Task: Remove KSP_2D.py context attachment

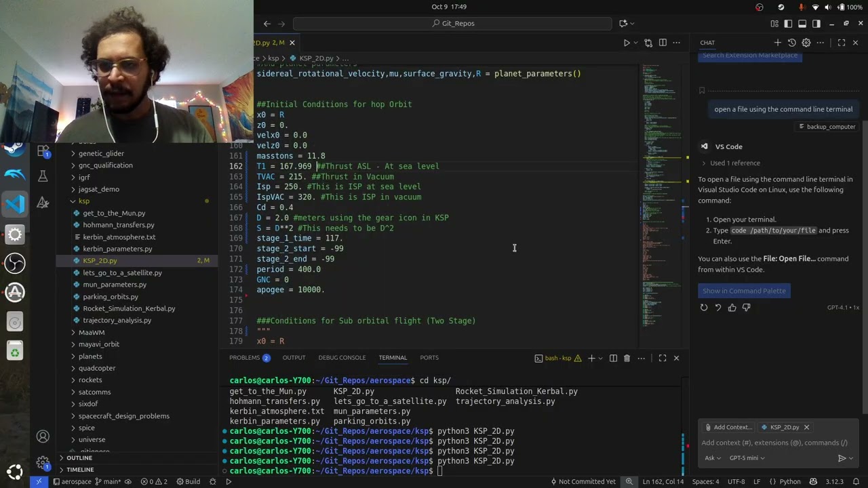Action: [806, 427]
